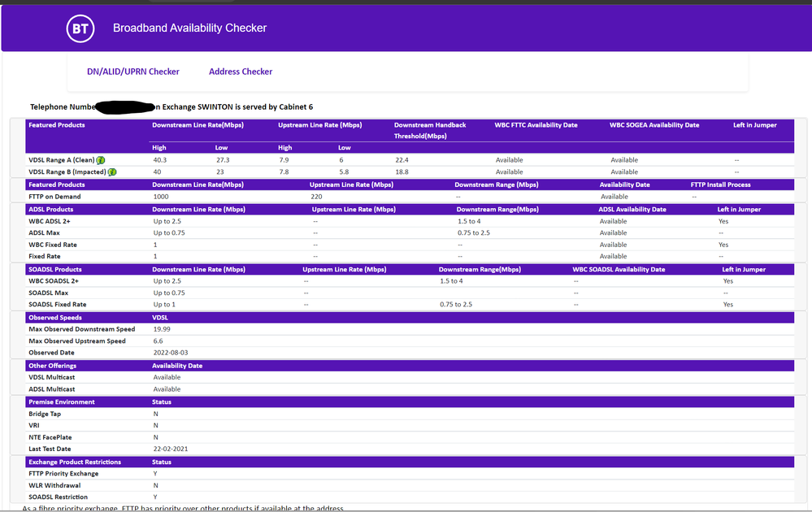Click the Other Offerings section header
This screenshot has height=512, width=812.
(54, 366)
